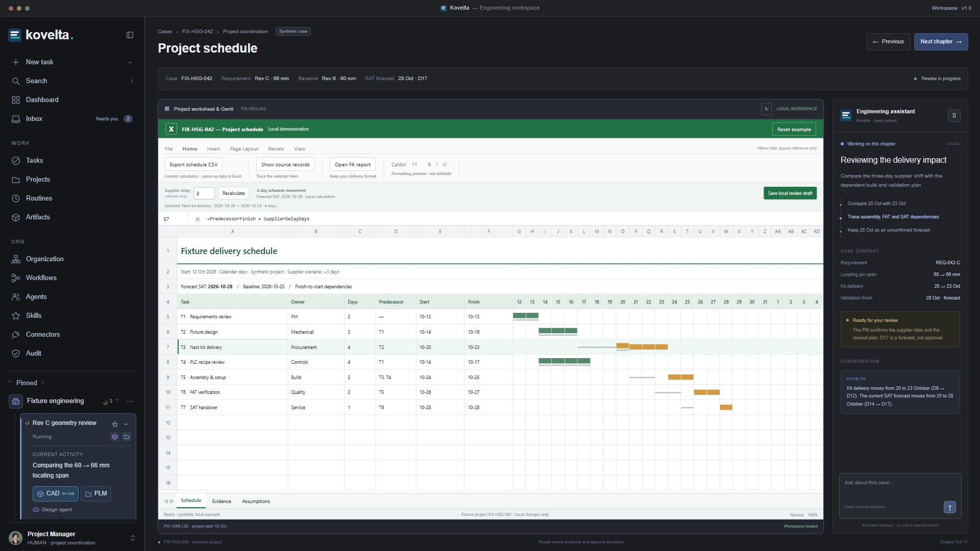The height and width of the screenshot is (551, 980).
Task: Switch to the Evidence sheet tab
Action: click(x=222, y=502)
